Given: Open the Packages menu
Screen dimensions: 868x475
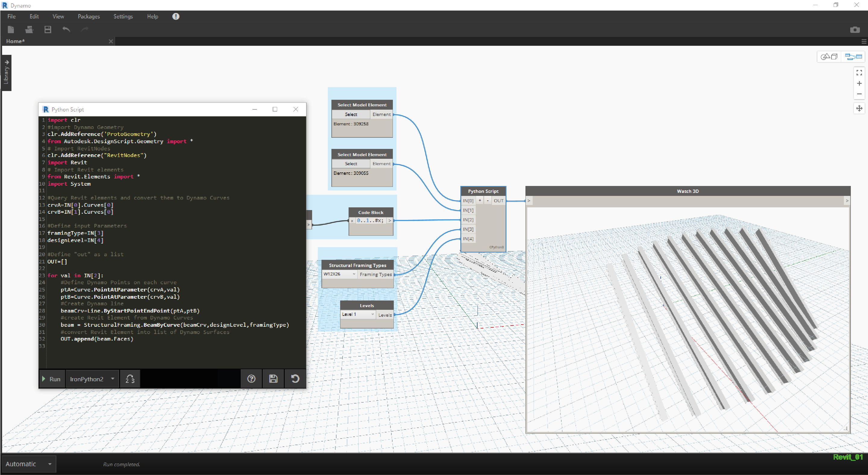Looking at the screenshot, I should [x=88, y=16].
